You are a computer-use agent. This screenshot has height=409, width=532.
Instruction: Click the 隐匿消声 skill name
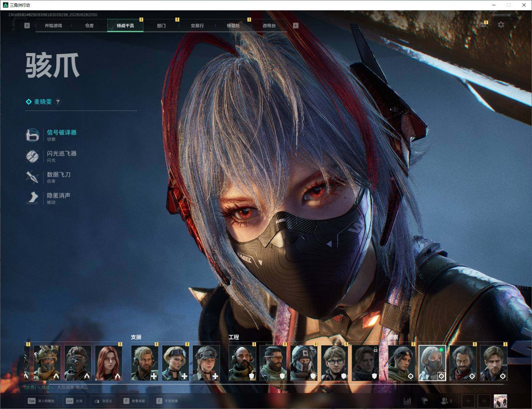click(x=59, y=195)
